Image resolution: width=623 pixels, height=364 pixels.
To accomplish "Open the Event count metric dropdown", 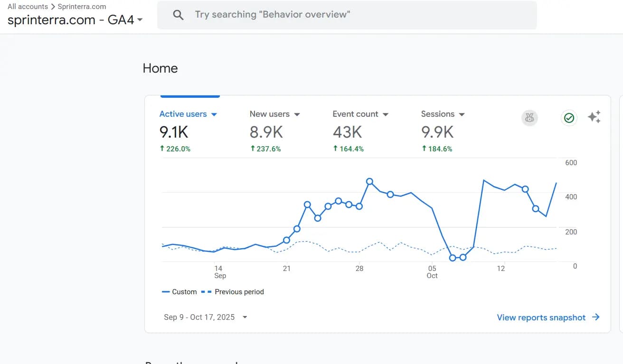I will pos(361,114).
